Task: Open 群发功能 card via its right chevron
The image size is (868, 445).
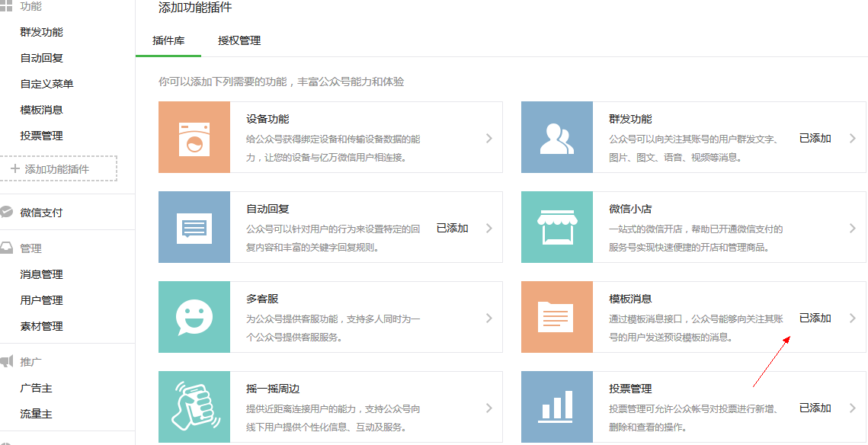Action: pyautogui.click(x=853, y=139)
